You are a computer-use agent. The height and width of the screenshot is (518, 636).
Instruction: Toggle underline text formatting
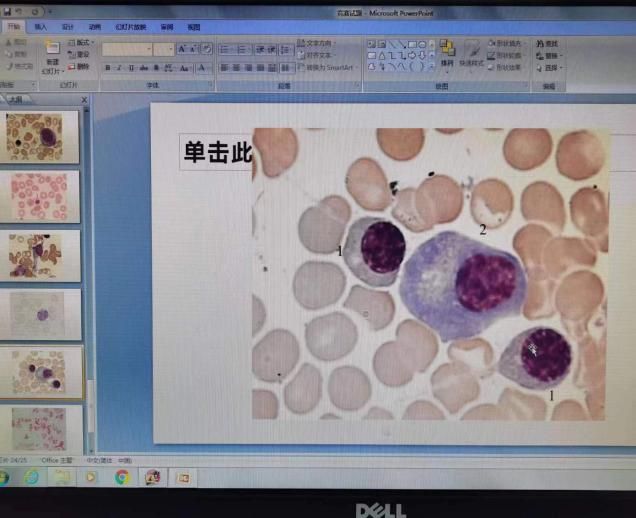pyautogui.click(x=129, y=68)
